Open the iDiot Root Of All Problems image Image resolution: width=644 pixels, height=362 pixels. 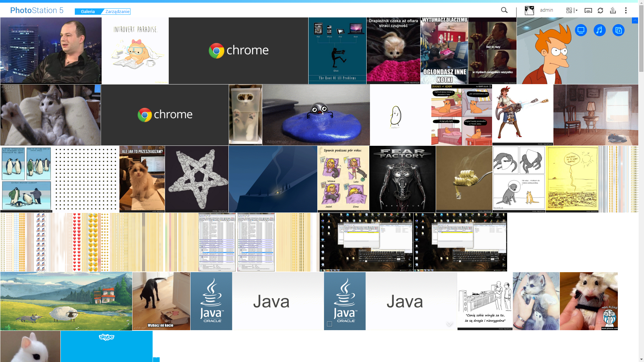(337, 51)
